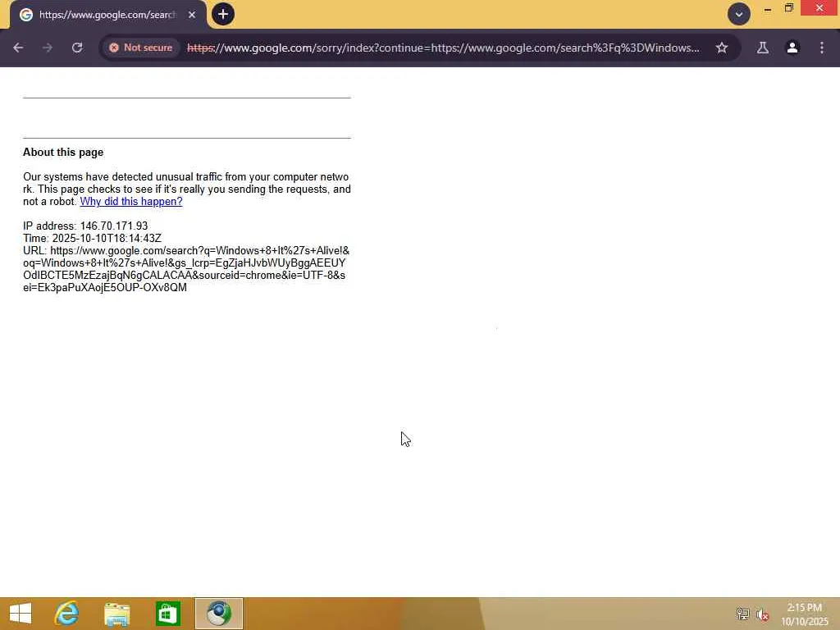Open the profile avatar menu

792,48
